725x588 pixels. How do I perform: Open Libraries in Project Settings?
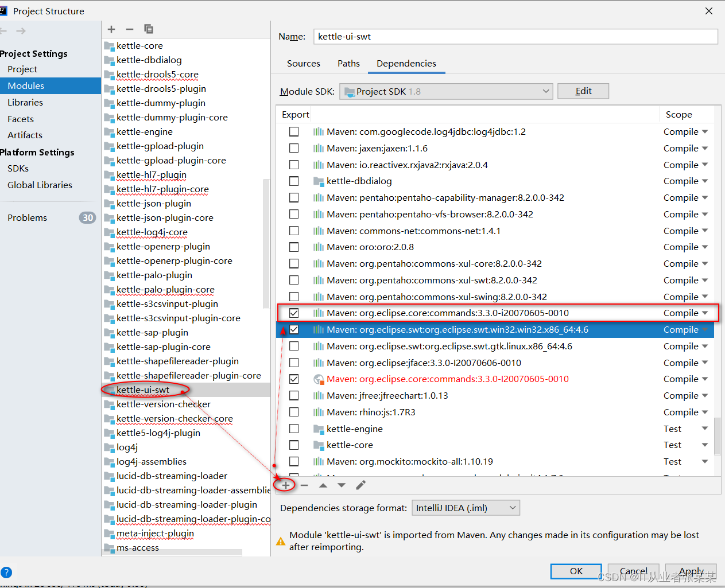click(x=25, y=103)
